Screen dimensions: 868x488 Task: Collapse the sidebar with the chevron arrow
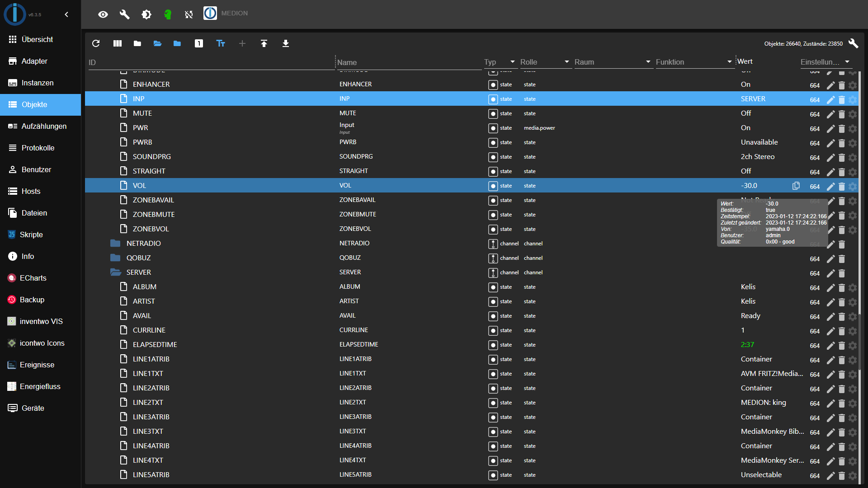[x=66, y=14]
